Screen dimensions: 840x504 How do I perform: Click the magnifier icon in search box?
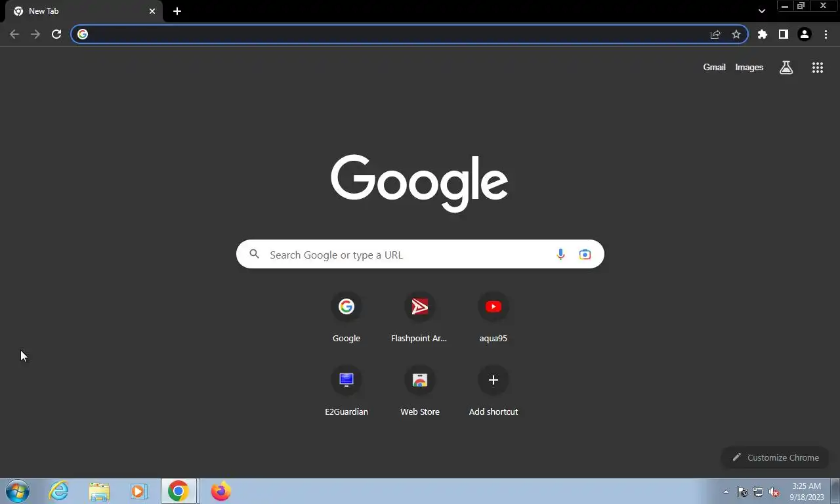pos(255,255)
